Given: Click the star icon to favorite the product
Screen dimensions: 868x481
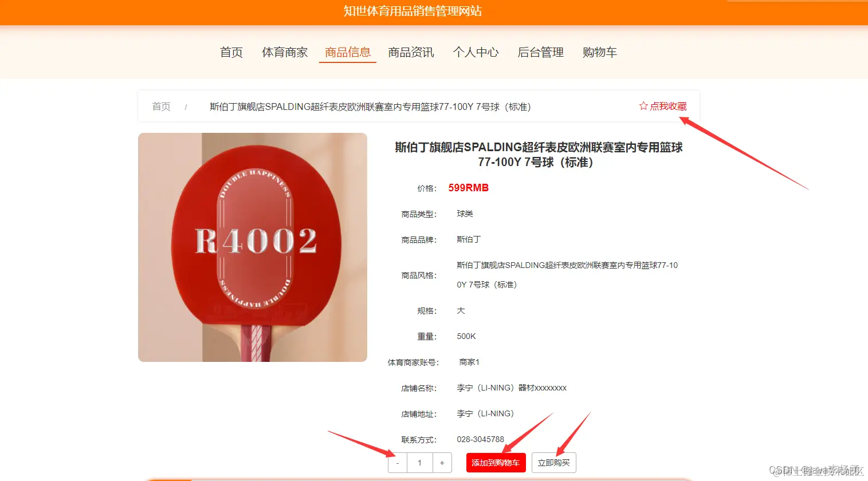Looking at the screenshot, I should tap(643, 106).
